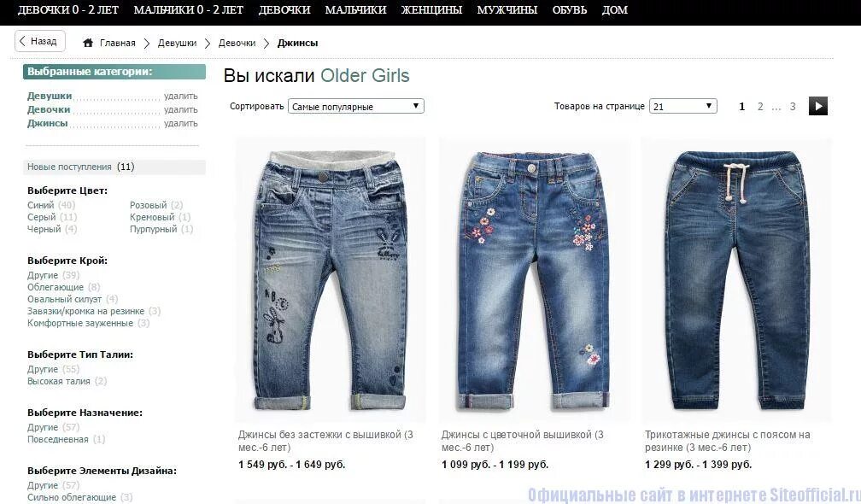Open floral embroidered jeans thumbnail
The width and height of the screenshot is (861, 504).
[x=534, y=280]
